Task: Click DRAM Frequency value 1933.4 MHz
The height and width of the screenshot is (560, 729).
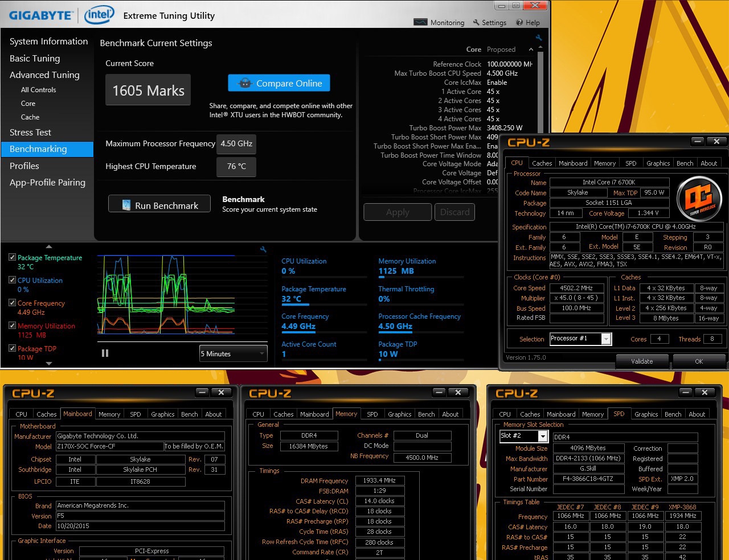Action: click(379, 480)
